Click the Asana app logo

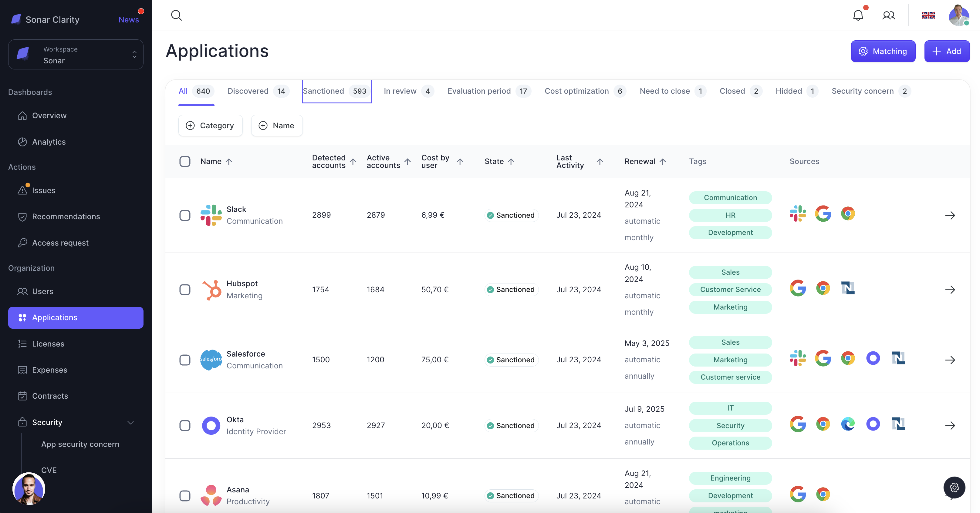tap(211, 495)
